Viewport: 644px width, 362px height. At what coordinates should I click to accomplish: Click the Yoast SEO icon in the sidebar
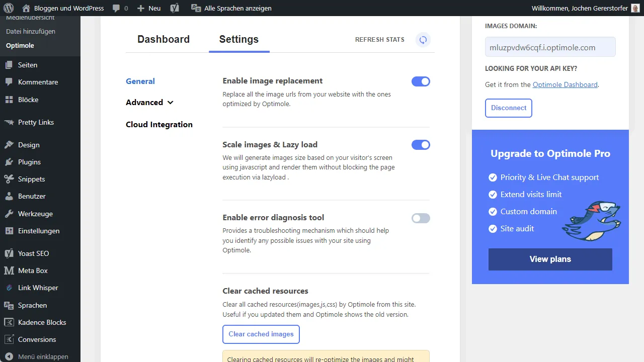[9, 253]
